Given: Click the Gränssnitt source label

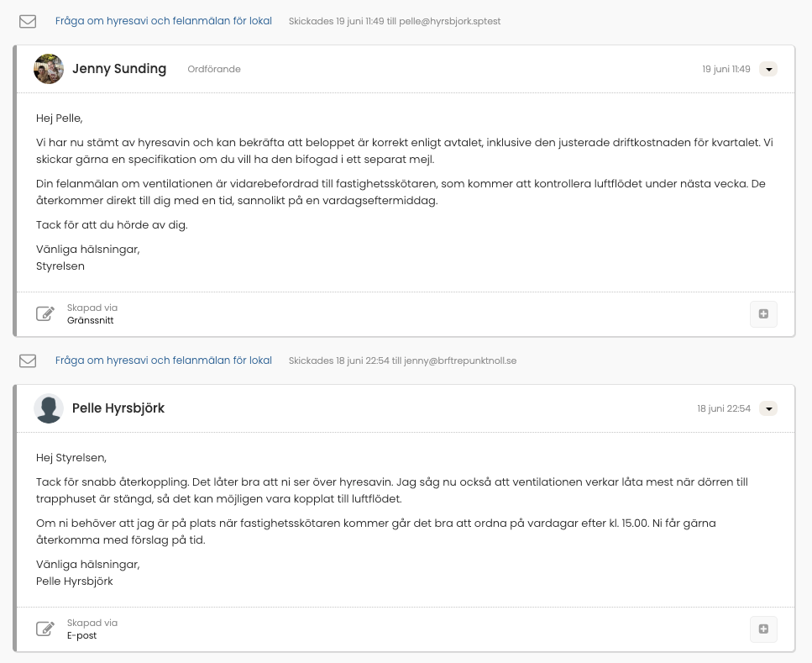Looking at the screenshot, I should (x=90, y=320).
